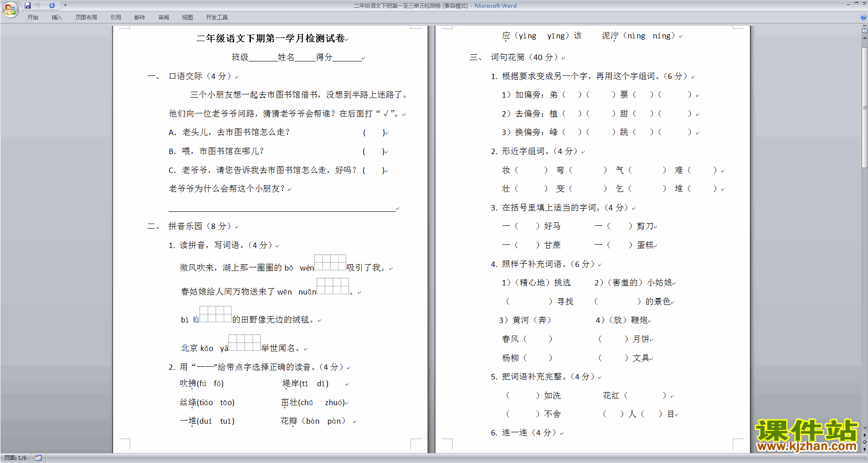Click the text 一（ ）蛋糕
Image resolution: width=868 pixels, height=463 pixels.
[x=624, y=245]
